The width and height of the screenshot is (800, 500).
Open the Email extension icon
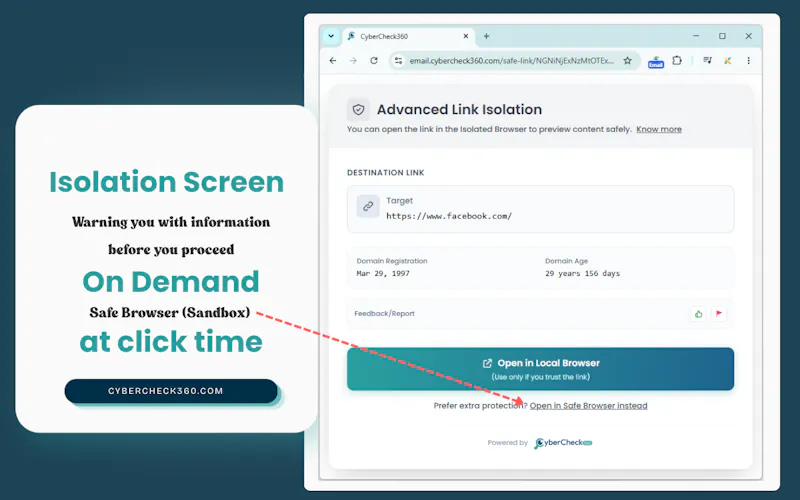pyautogui.click(x=656, y=62)
